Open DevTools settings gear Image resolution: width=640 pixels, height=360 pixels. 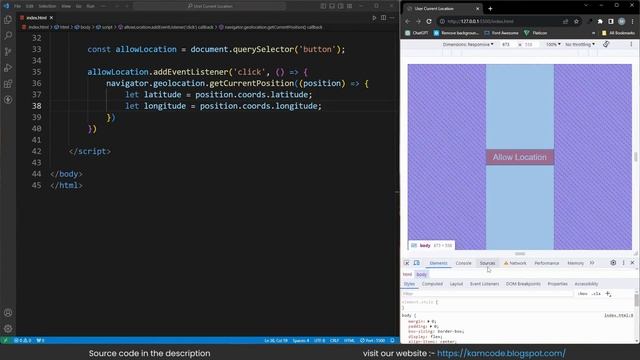point(613,263)
